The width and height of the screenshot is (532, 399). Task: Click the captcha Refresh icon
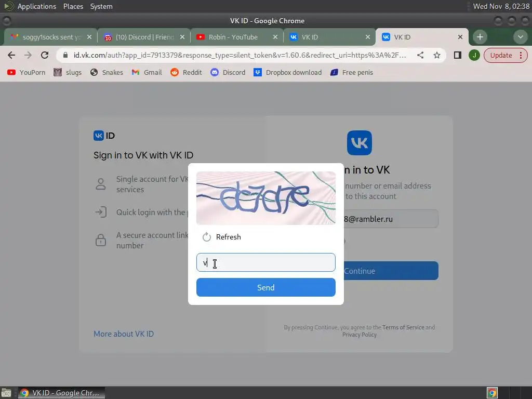[207, 237]
